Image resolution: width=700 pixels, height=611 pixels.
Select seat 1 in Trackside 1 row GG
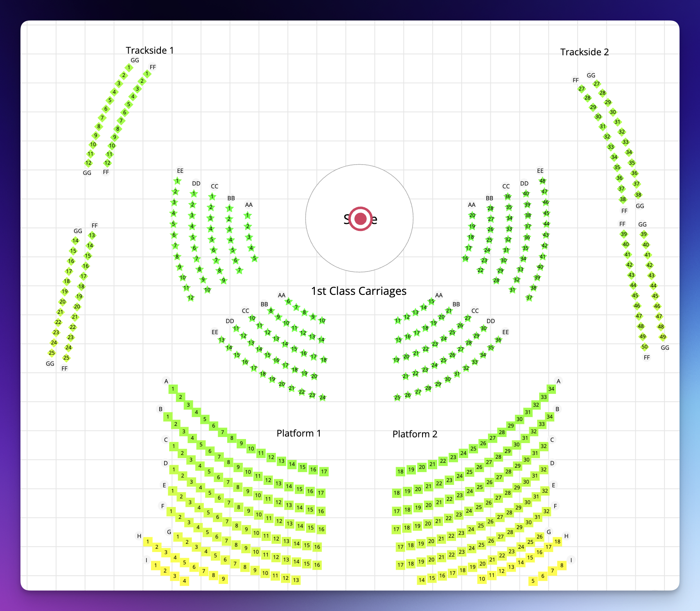[128, 68]
